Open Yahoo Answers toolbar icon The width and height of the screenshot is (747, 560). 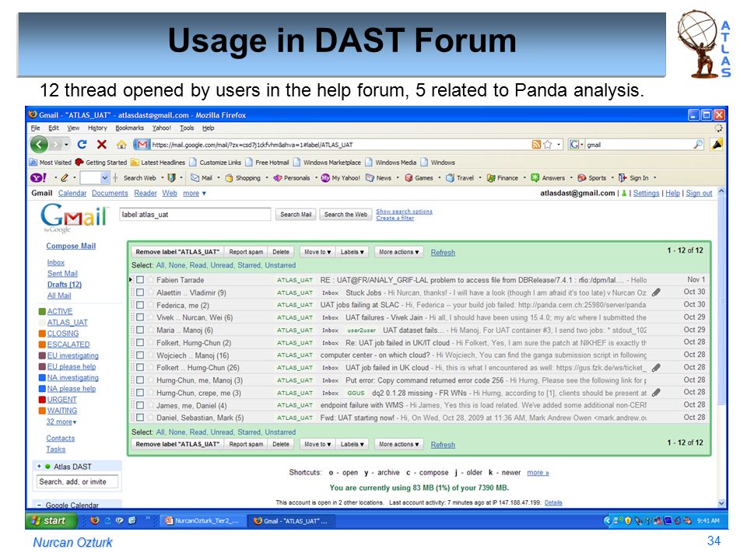[x=535, y=177]
